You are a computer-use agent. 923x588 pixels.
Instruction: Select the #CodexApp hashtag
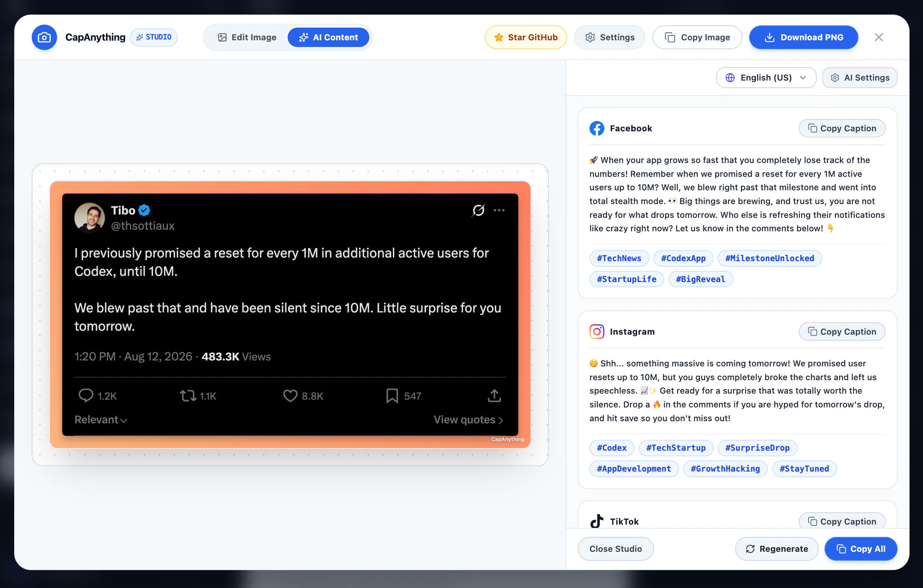(x=683, y=258)
